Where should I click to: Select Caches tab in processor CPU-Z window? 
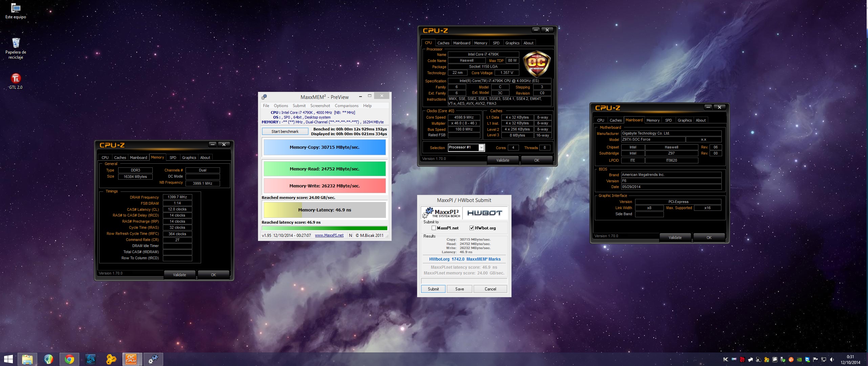tap(443, 43)
